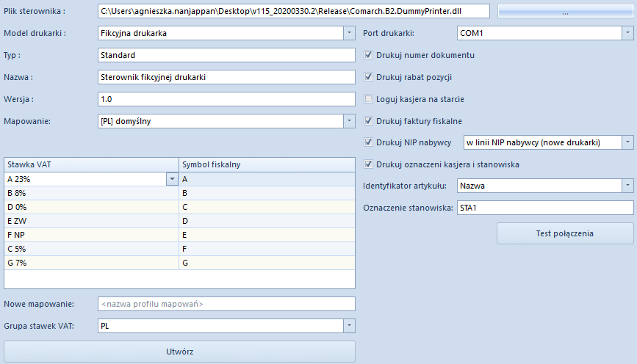Click the Test połączenia button
This screenshot has width=637, height=364.
(x=565, y=233)
